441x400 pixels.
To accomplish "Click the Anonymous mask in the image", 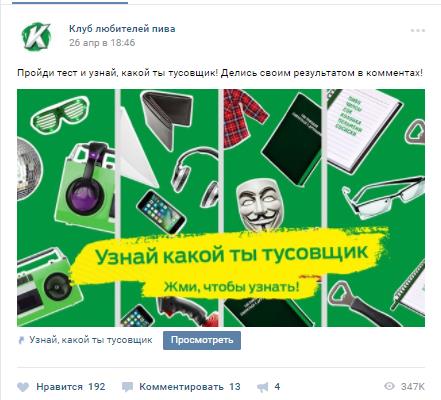I will [260, 204].
